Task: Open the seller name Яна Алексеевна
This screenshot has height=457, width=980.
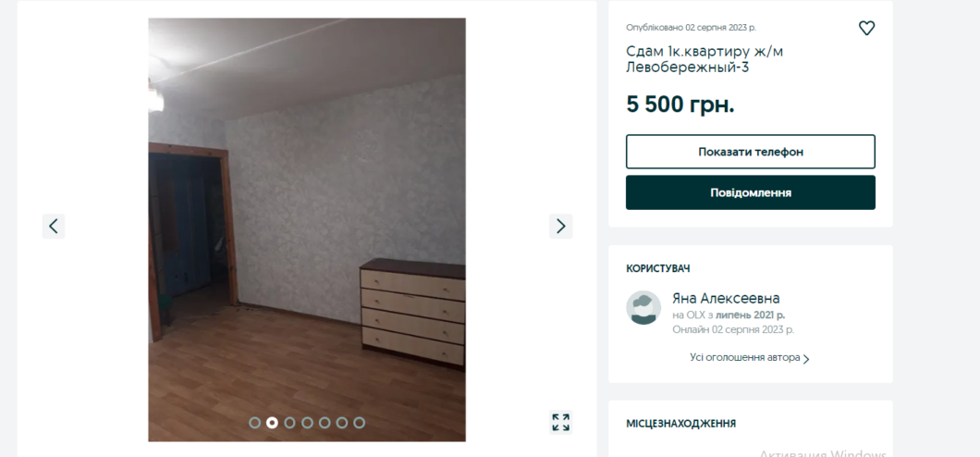Action: [x=727, y=298]
